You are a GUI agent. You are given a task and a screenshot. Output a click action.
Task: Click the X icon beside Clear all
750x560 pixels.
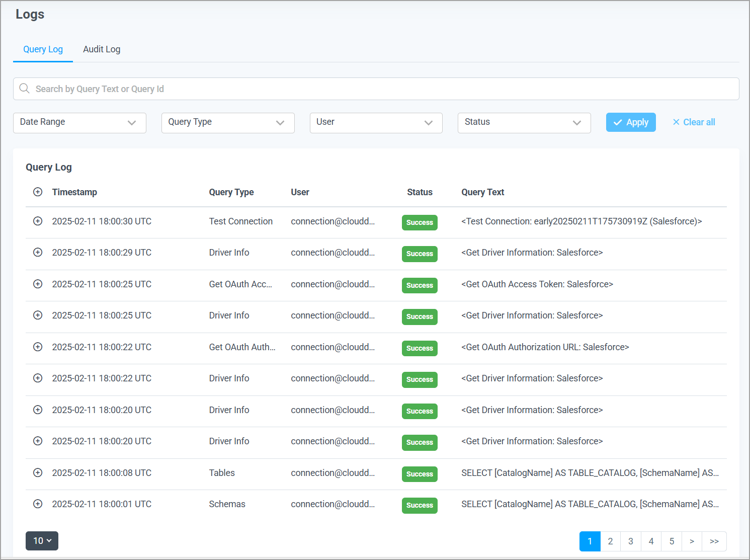676,122
